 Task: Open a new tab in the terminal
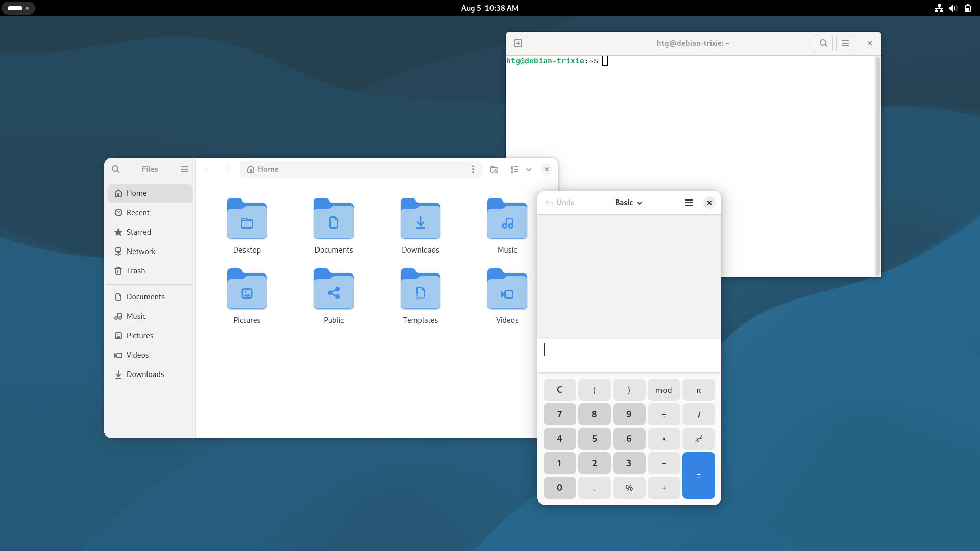[518, 43]
